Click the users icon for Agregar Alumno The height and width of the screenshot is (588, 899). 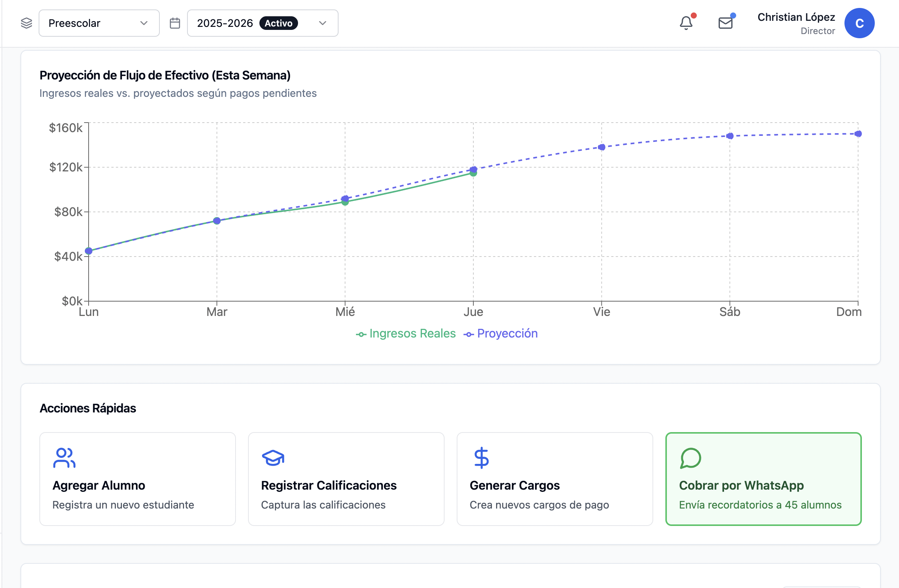[64, 458]
